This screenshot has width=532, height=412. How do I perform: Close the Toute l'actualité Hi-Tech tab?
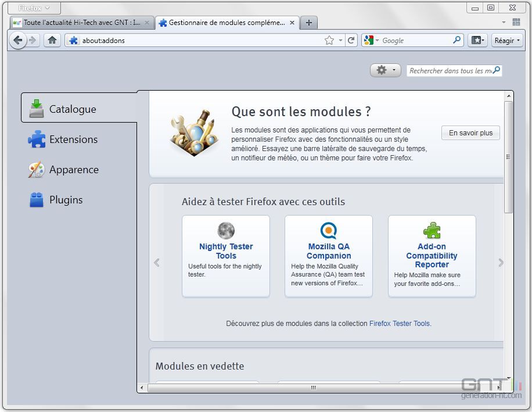147,23
